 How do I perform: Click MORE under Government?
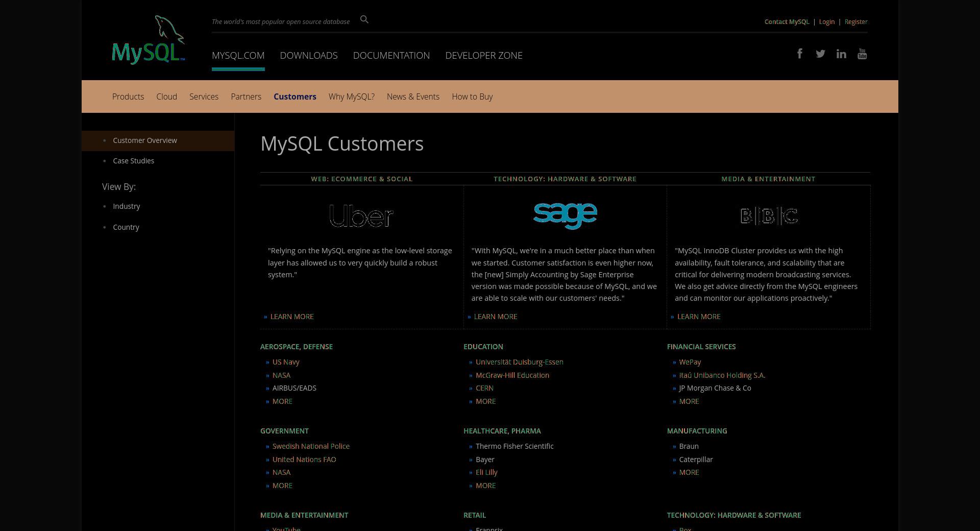(x=282, y=486)
